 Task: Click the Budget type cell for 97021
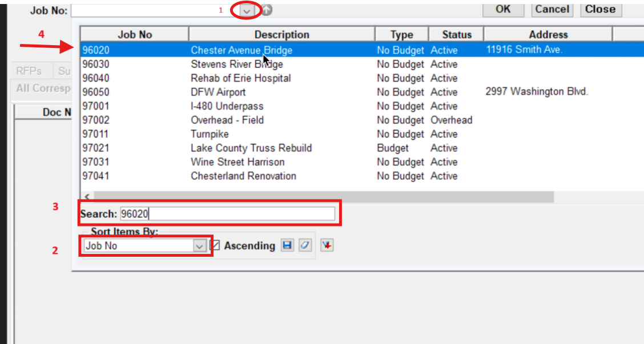tap(393, 148)
